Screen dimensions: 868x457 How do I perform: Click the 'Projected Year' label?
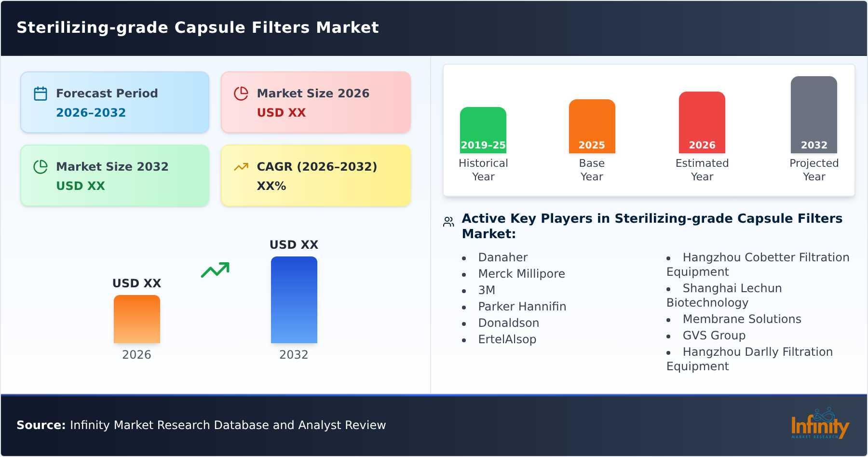(x=814, y=170)
